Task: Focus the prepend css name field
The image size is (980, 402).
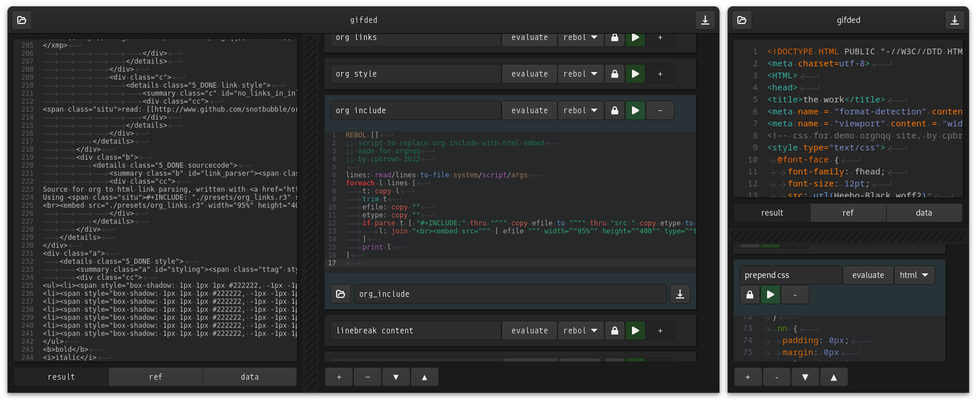Action: click(x=791, y=275)
